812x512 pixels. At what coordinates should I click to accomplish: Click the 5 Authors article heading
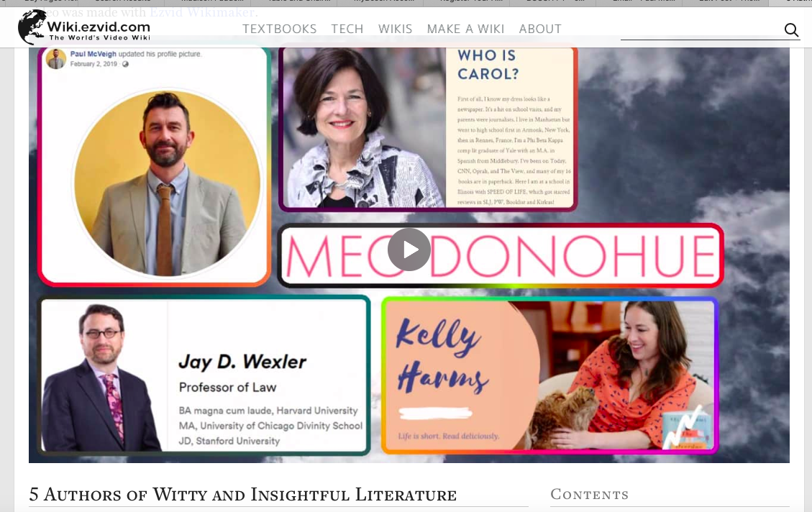click(243, 495)
